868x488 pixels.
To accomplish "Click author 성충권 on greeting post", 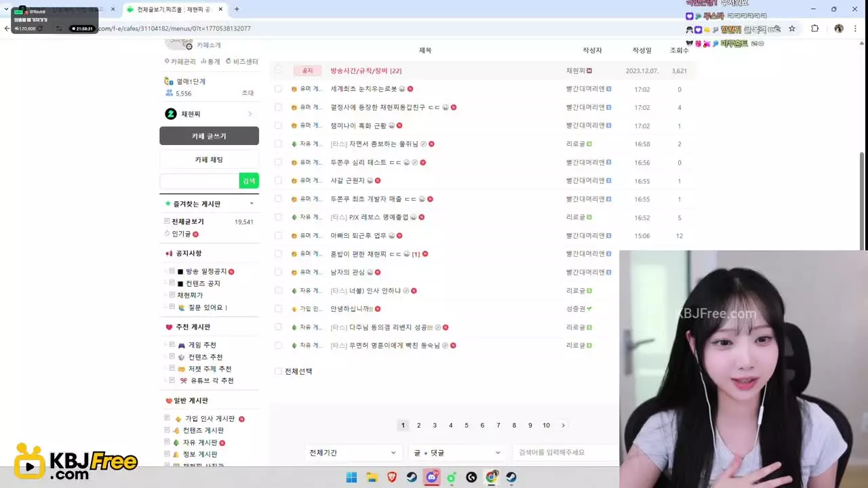I will [x=576, y=308].
